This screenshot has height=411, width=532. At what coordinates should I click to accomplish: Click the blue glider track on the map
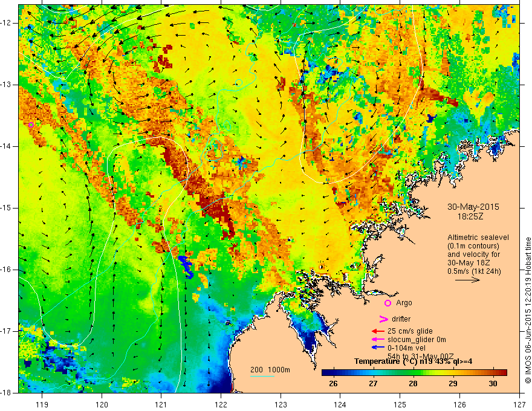tap(186, 267)
